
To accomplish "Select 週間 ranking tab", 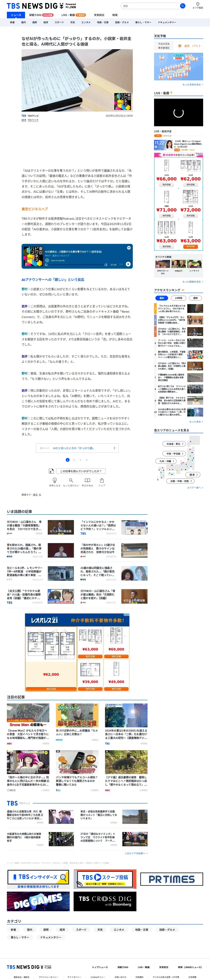I will pos(195,298).
